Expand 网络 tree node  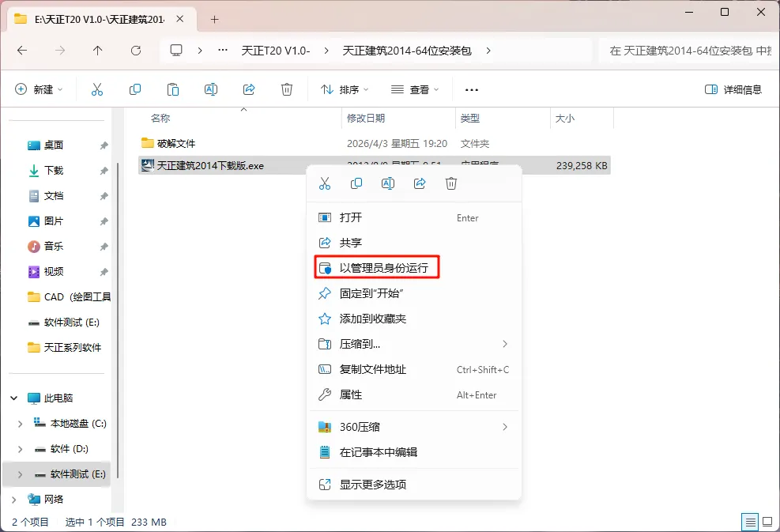(x=14, y=499)
